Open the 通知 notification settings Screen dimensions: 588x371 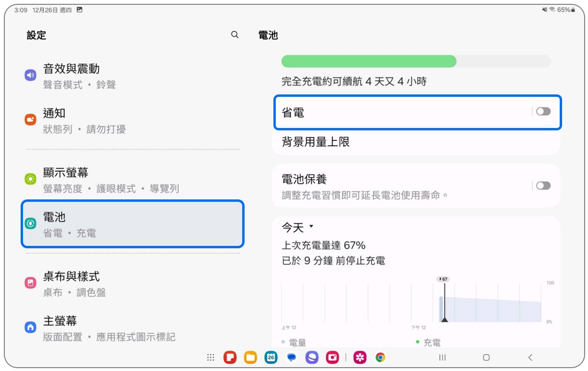(96, 120)
